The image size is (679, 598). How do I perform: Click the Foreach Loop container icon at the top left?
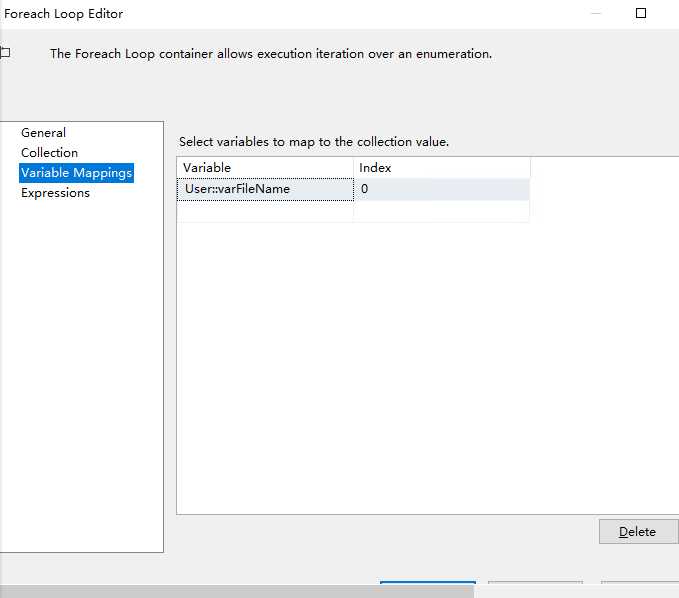tap(5, 53)
